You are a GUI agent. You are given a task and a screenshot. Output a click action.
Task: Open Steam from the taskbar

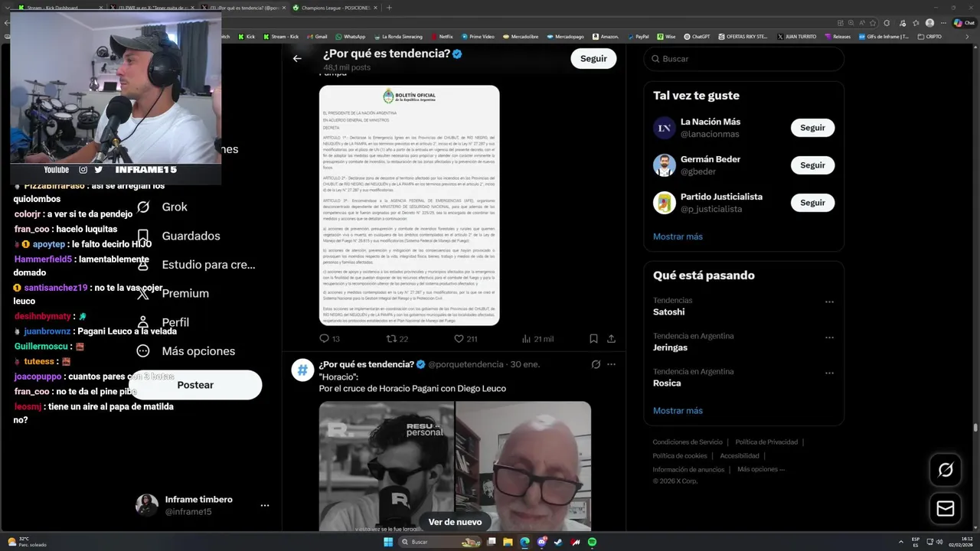click(558, 542)
